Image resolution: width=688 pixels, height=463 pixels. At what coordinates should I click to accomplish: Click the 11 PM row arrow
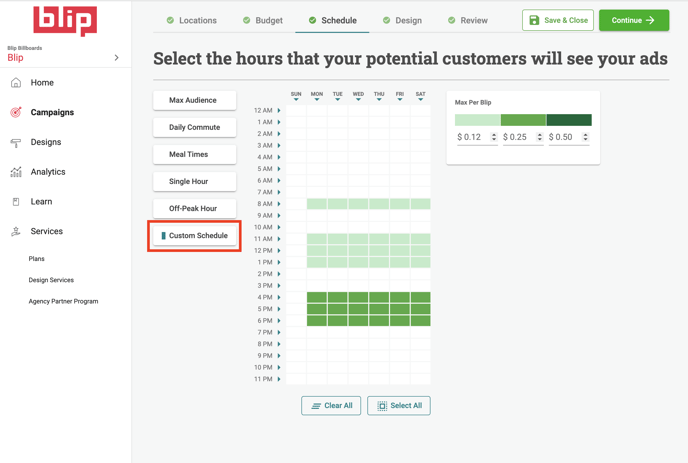pyautogui.click(x=279, y=379)
